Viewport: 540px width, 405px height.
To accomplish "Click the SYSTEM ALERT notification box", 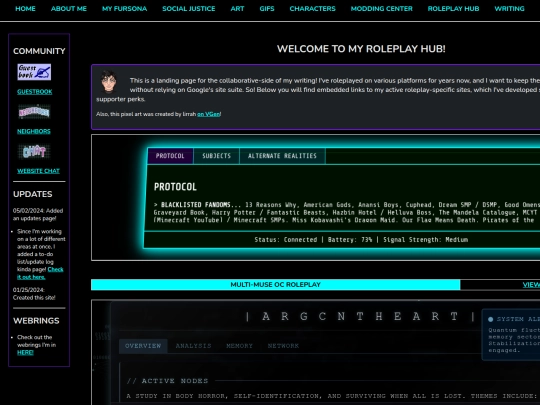I will pyautogui.click(x=511, y=334).
